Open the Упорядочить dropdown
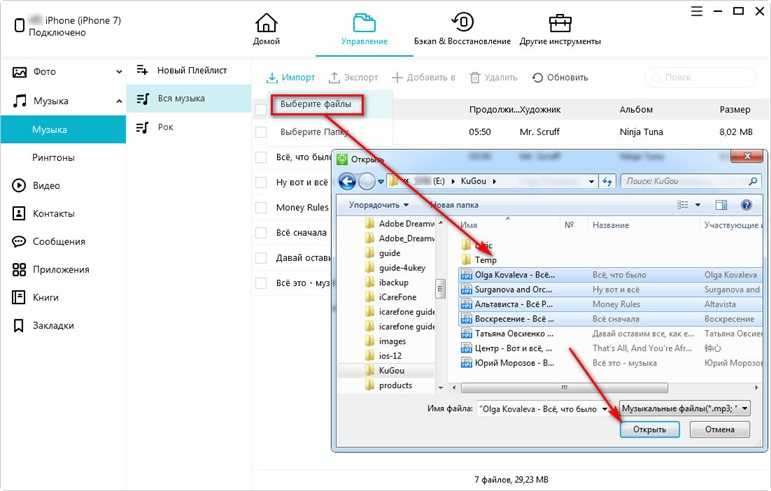Screen dimensions: 771x491 tap(379, 205)
